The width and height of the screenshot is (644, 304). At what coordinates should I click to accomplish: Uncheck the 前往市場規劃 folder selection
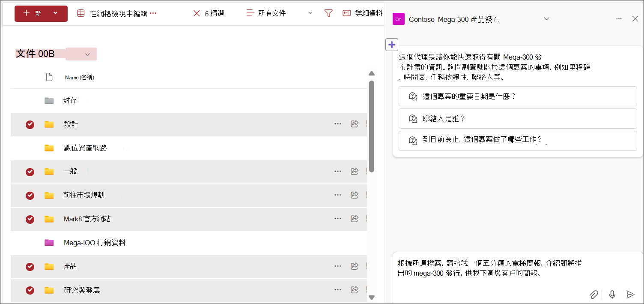coord(30,196)
